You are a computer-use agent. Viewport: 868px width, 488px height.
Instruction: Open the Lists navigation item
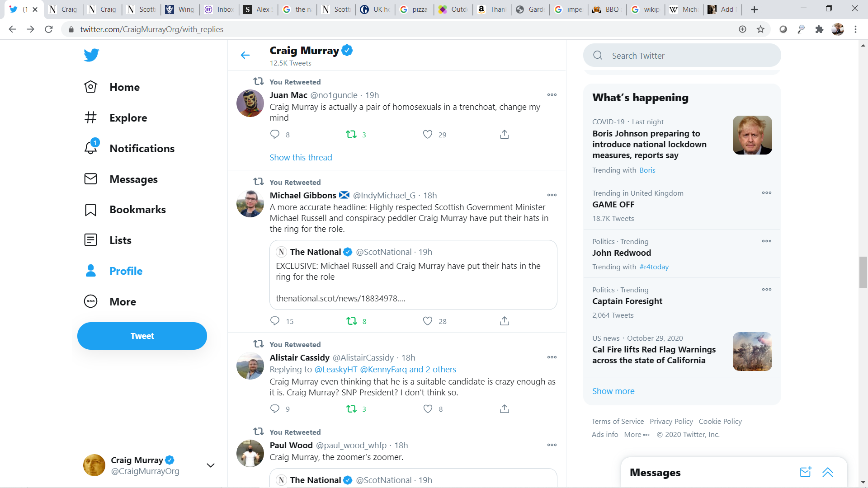tap(108, 240)
